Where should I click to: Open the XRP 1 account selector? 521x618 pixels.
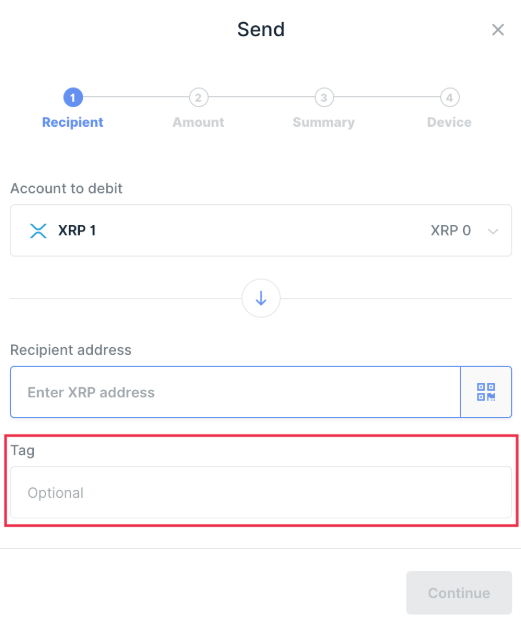[261, 231]
